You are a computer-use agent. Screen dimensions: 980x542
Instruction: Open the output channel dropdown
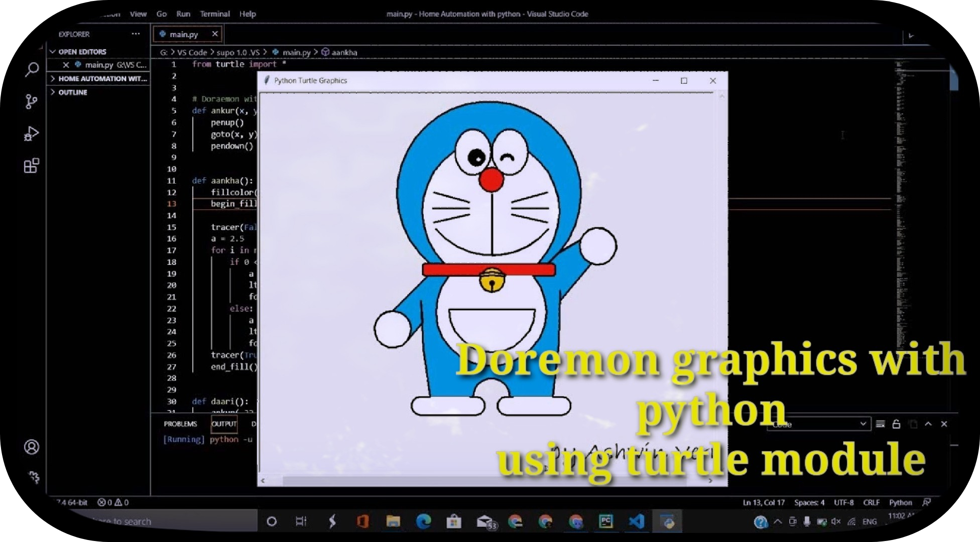click(818, 424)
